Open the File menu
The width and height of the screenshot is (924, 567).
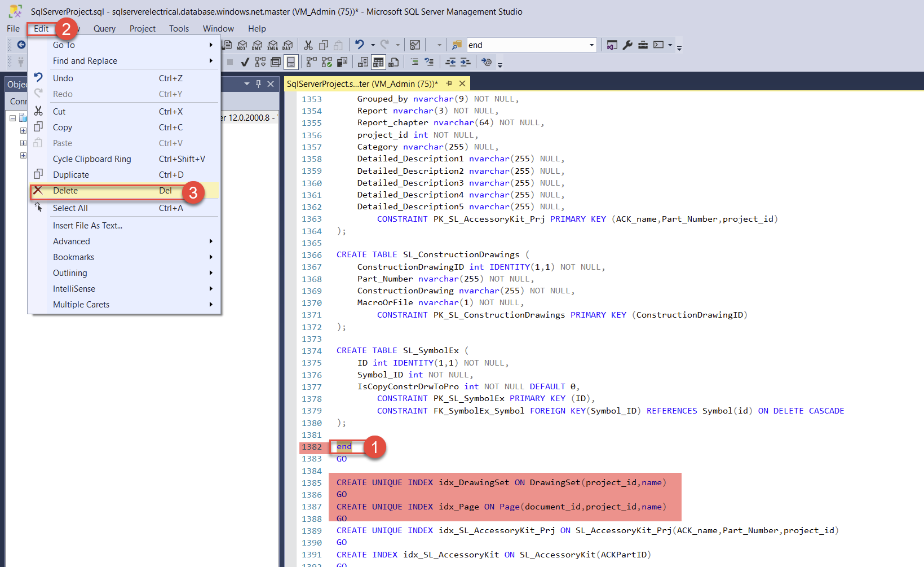(13, 29)
